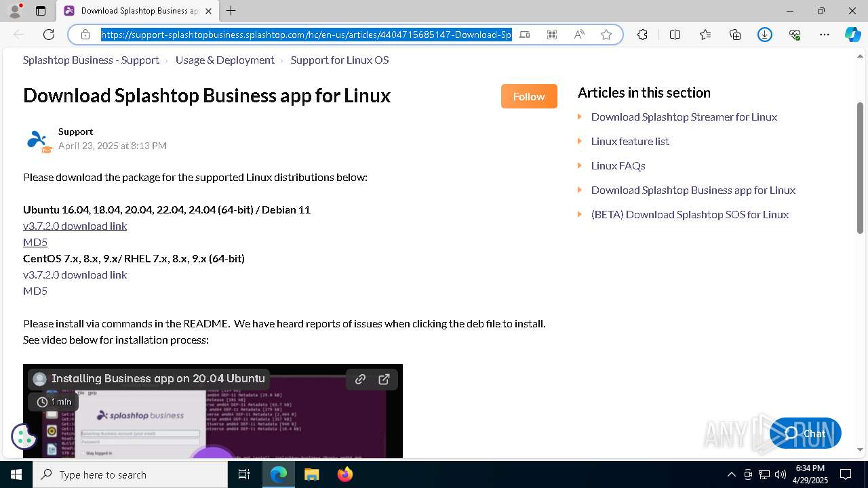Open the CentOS MD5 link
This screenshot has width=868, height=488.
click(35, 291)
